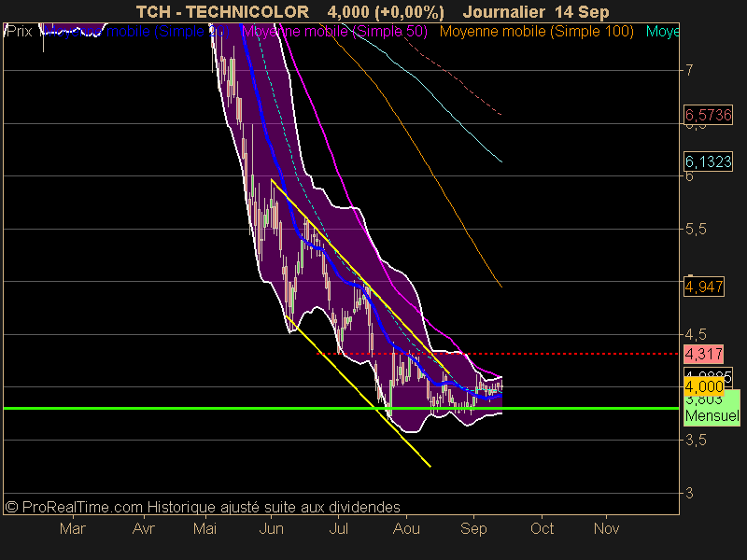Click the Nov label on time axis
This screenshot has height=560, width=747.
click(x=606, y=528)
